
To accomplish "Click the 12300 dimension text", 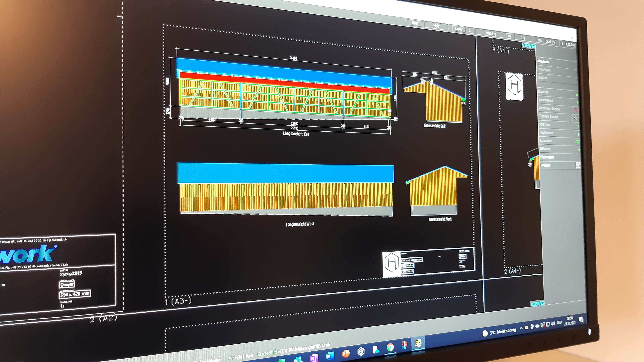I will [x=294, y=123].
